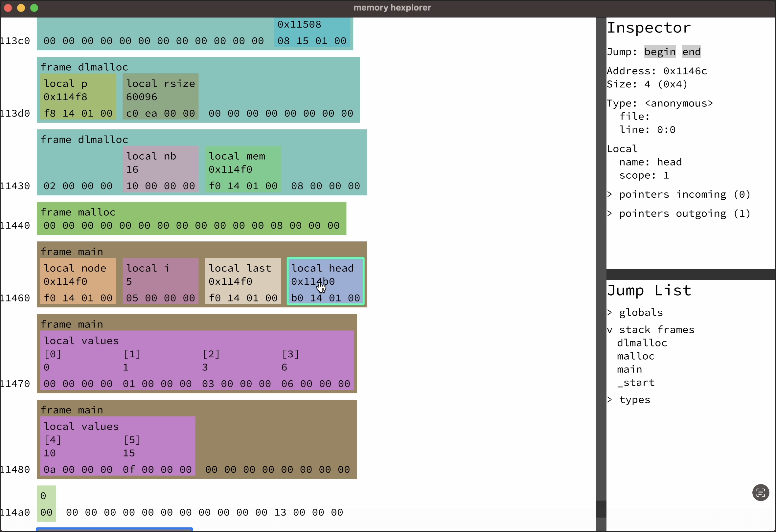
Task: Select the local node block
Action: (78, 281)
